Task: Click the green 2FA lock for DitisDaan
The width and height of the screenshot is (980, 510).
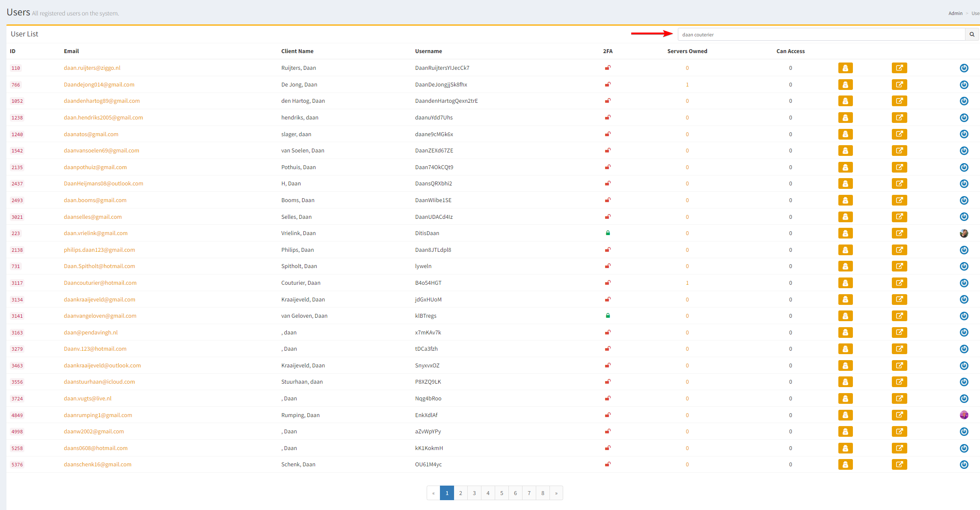Action: click(608, 233)
